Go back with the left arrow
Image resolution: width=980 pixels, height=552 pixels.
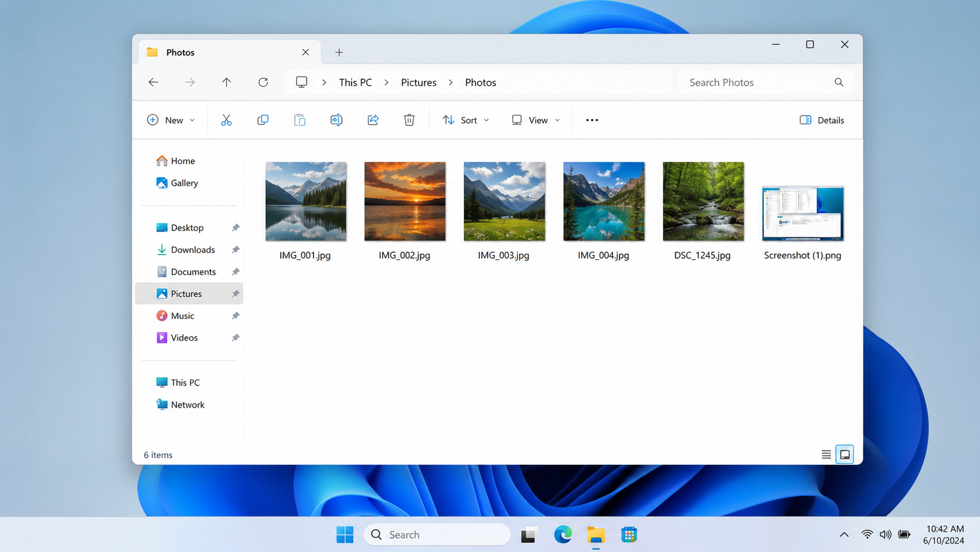pos(154,82)
